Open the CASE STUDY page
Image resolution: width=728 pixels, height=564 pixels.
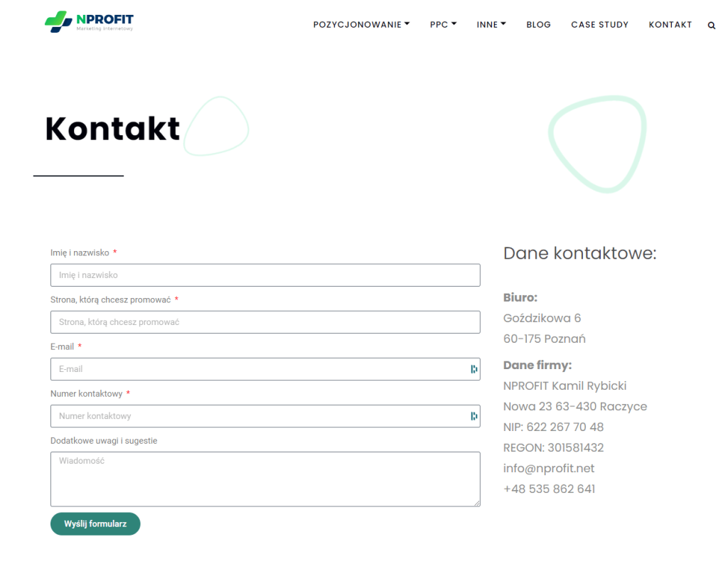click(599, 24)
